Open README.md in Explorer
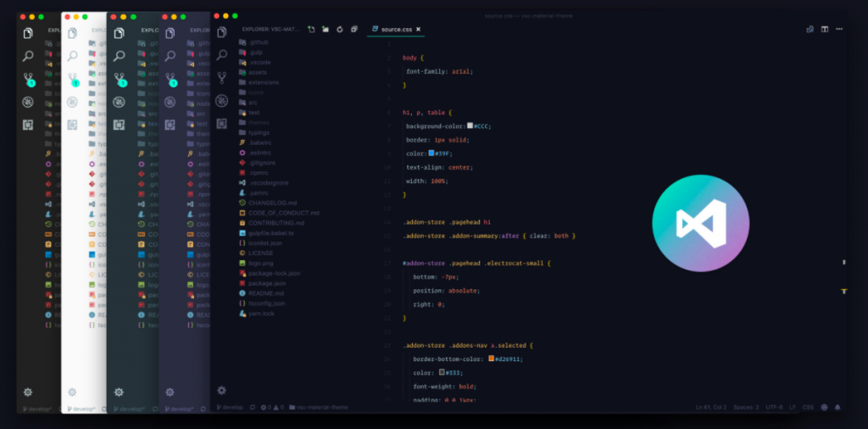Viewport: 868px width, 429px height. (x=261, y=293)
